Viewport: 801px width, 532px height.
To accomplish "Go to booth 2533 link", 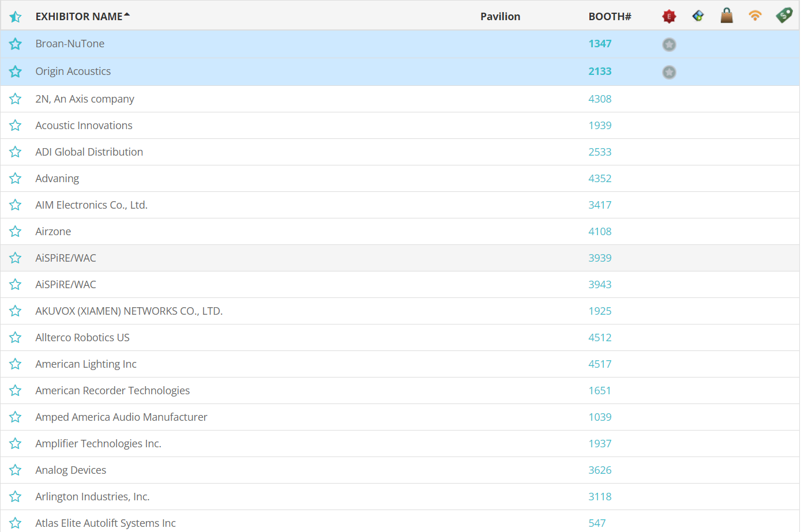I will point(600,152).
